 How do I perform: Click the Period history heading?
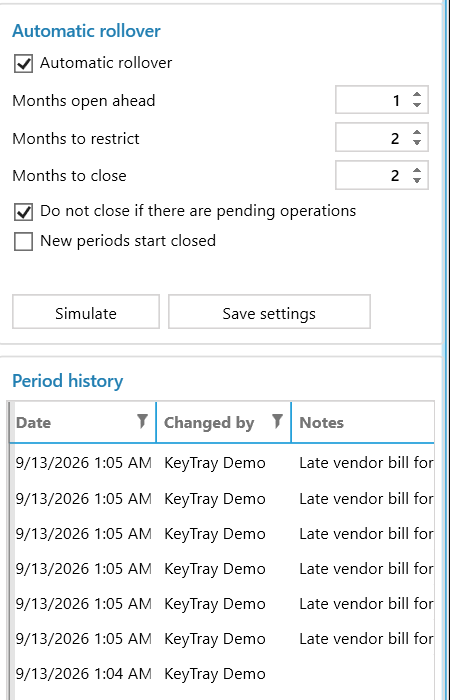[67, 381]
